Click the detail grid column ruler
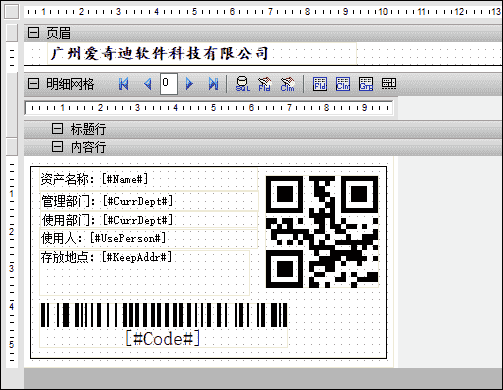503x390 pixels. click(x=209, y=108)
